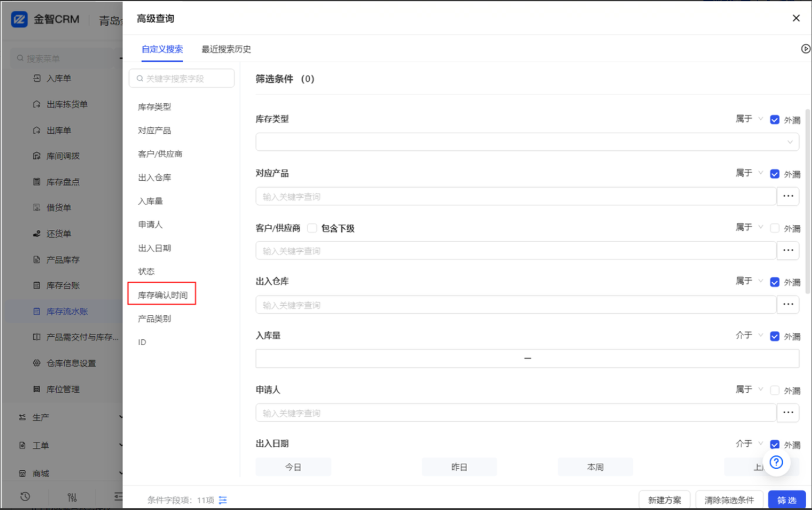This screenshot has width=812, height=510.
Task: Click the 清除筛选条件 button
Action: [729, 500]
